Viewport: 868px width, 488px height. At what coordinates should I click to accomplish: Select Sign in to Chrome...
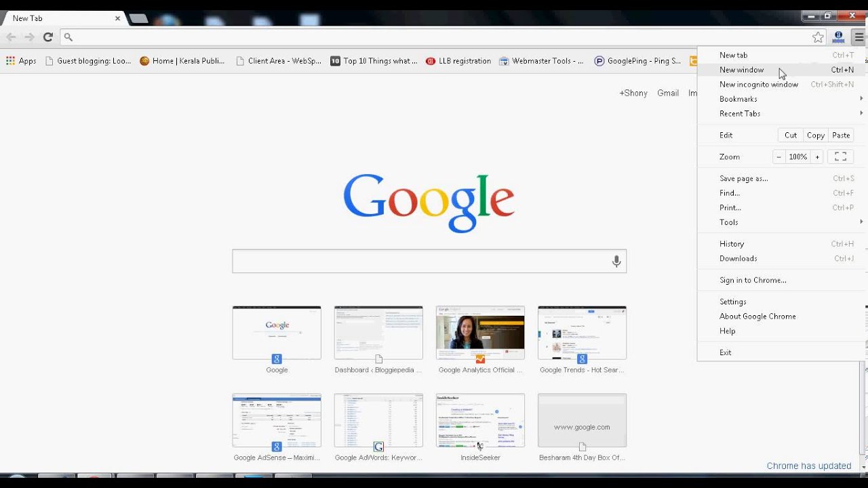point(781,280)
